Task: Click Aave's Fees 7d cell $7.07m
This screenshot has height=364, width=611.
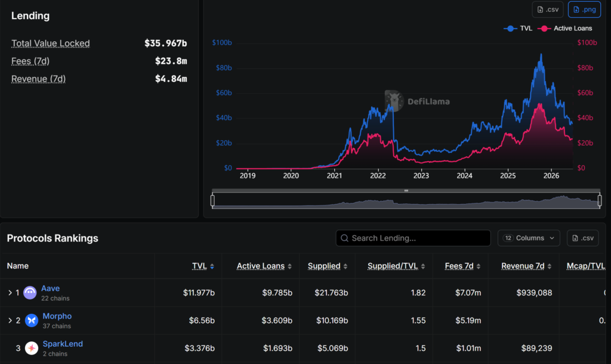Action: (468, 292)
